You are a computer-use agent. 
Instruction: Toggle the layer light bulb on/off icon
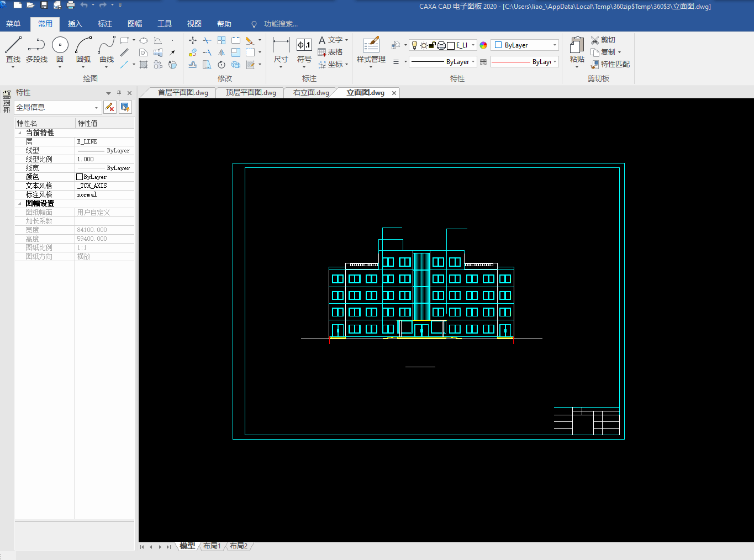[x=415, y=45]
